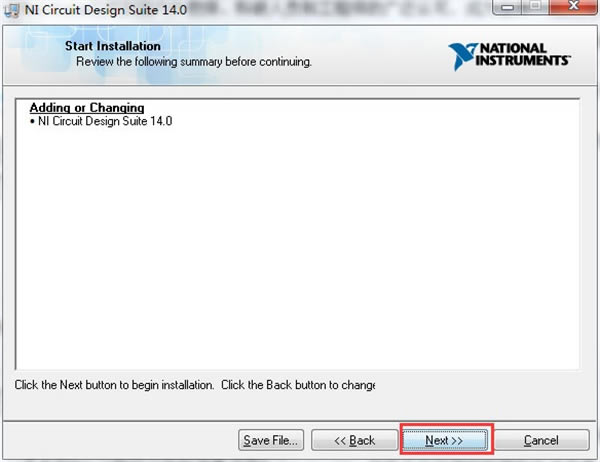Screen dimensions: 600x462
Task: Go back with the << Back button
Action: point(354,440)
